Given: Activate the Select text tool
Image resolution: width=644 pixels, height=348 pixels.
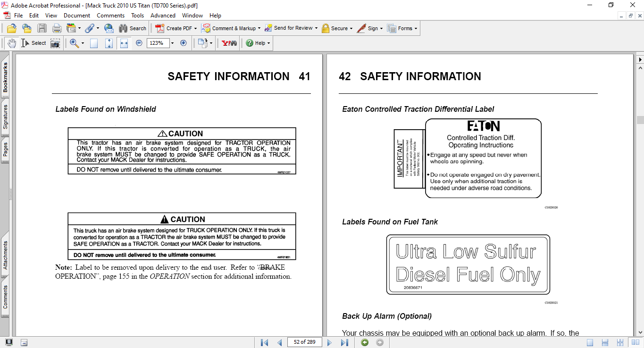Looking at the screenshot, I should [33, 43].
